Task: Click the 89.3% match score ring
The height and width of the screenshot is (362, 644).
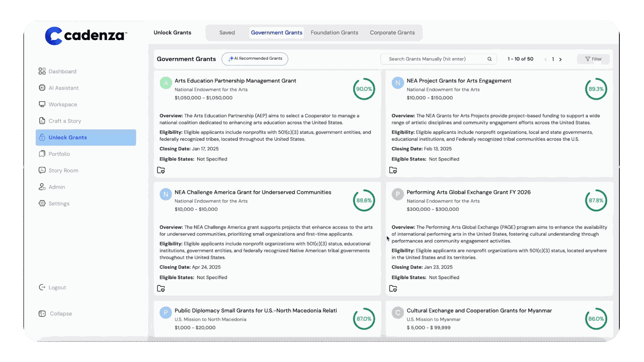Action: pyautogui.click(x=596, y=89)
